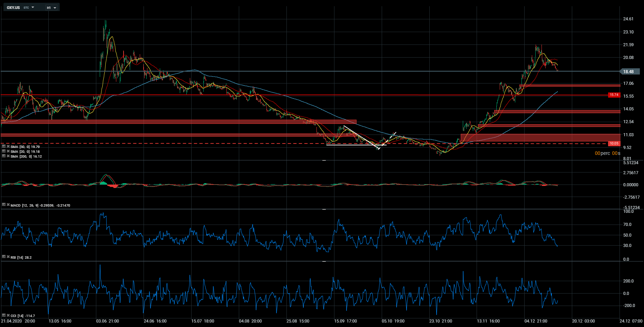Select the 15.74 red price level label

coord(614,95)
